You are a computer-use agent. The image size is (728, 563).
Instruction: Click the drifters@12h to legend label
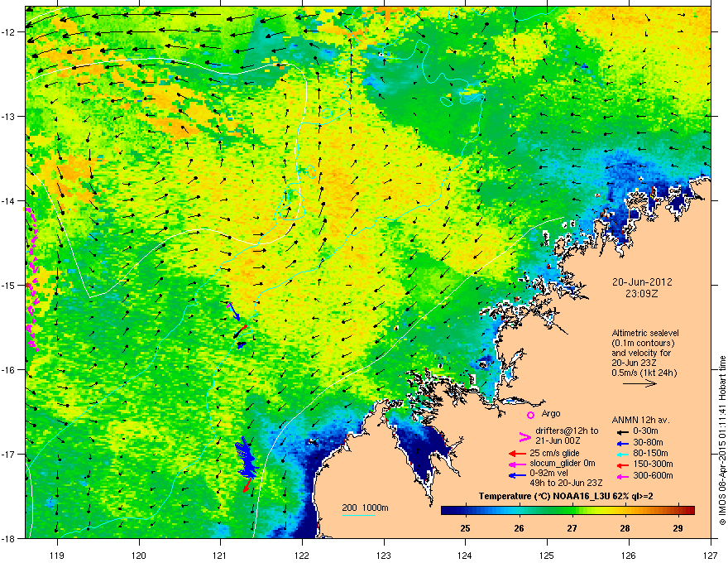click(567, 431)
